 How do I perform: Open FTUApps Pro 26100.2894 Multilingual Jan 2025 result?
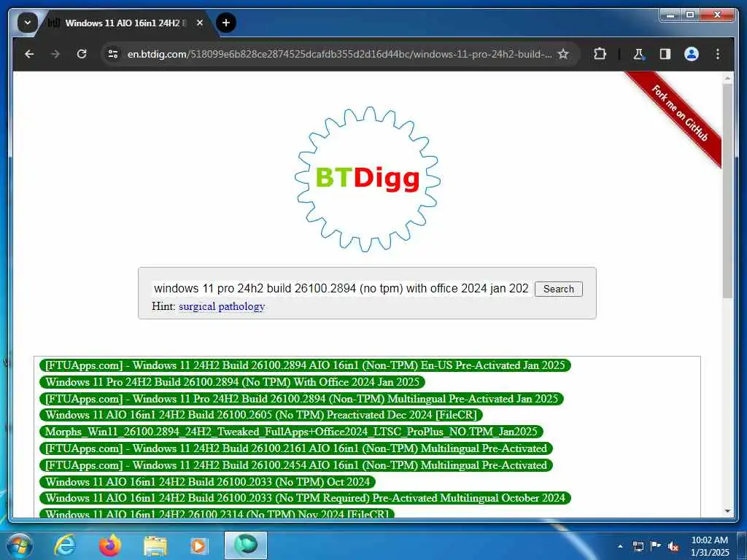point(301,399)
